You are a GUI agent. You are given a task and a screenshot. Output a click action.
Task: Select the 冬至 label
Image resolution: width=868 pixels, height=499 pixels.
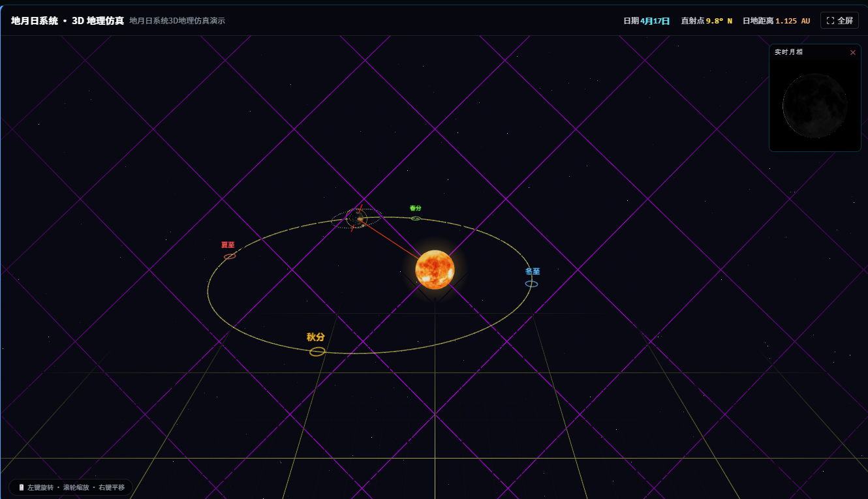tap(533, 271)
